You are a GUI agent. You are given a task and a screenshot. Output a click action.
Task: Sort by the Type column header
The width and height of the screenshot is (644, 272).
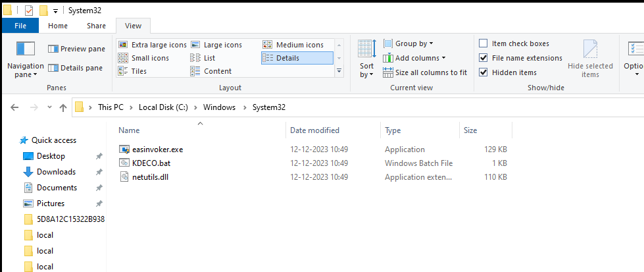(x=420, y=130)
